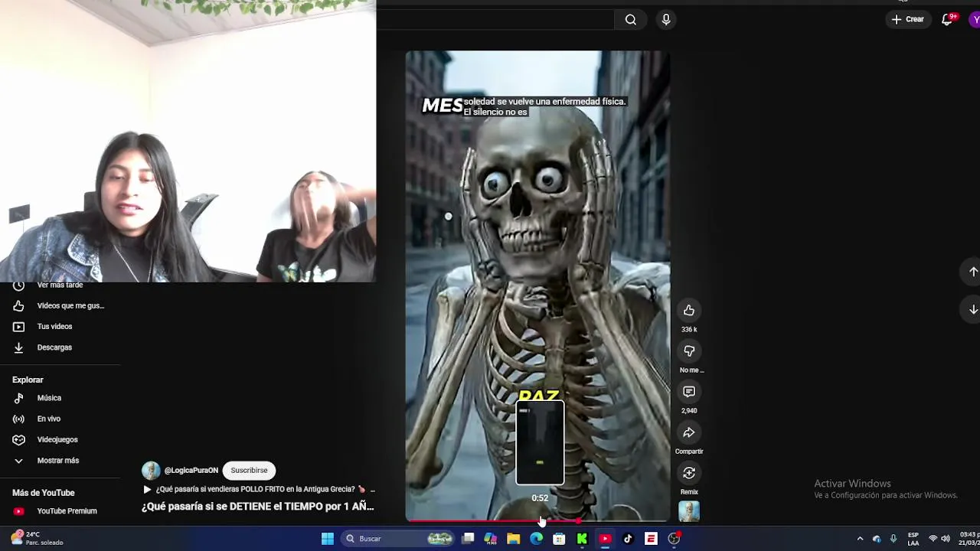This screenshot has width=980, height=551.
Task: Go to the previous Short arrow
Action: click(x=973, y=272)
